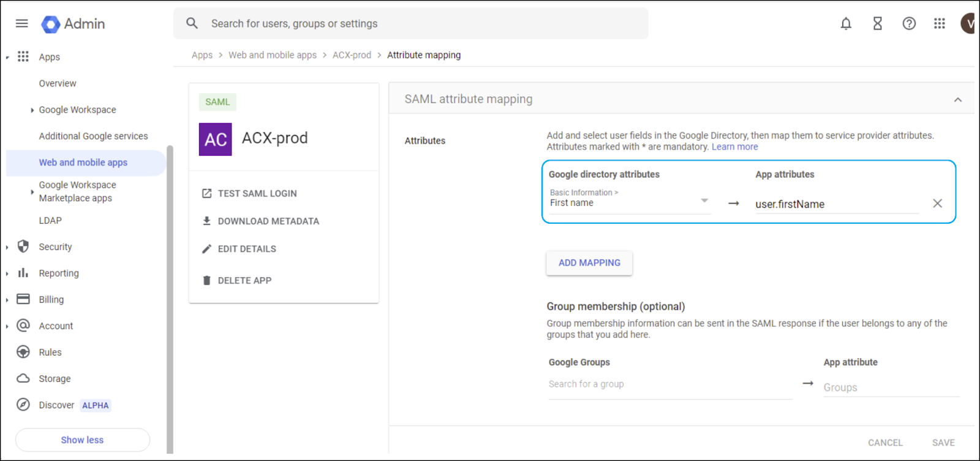Click the Reporting bar chart icon
The image size is (980, 461).
click(23, 273)
